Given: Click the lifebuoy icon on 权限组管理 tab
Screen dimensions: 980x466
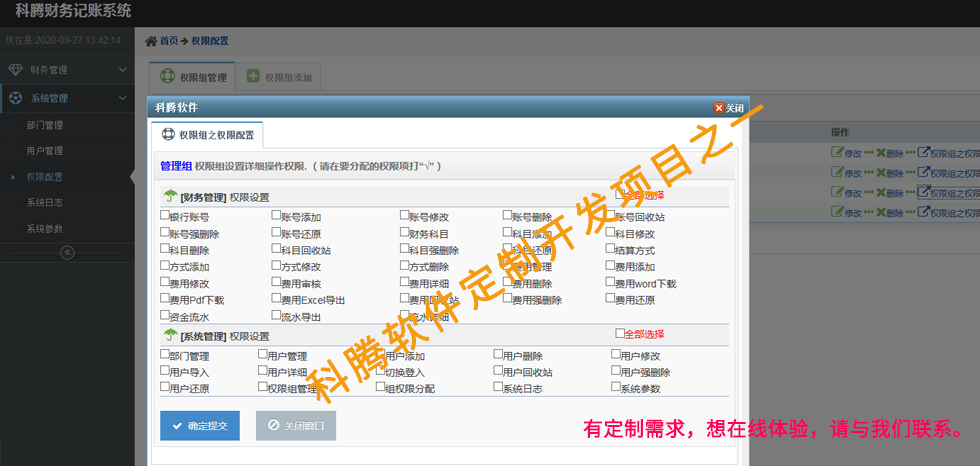Looking at the screenshot, I should pos(167,77).
